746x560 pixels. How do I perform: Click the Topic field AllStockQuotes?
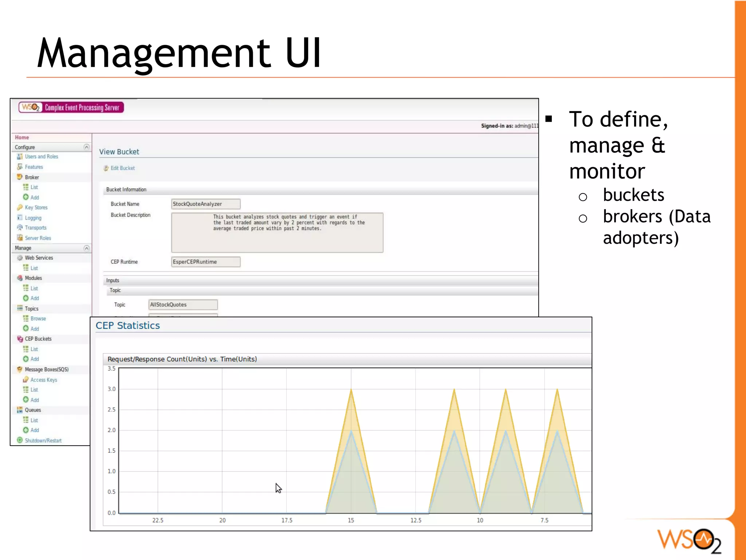[183, 305]
